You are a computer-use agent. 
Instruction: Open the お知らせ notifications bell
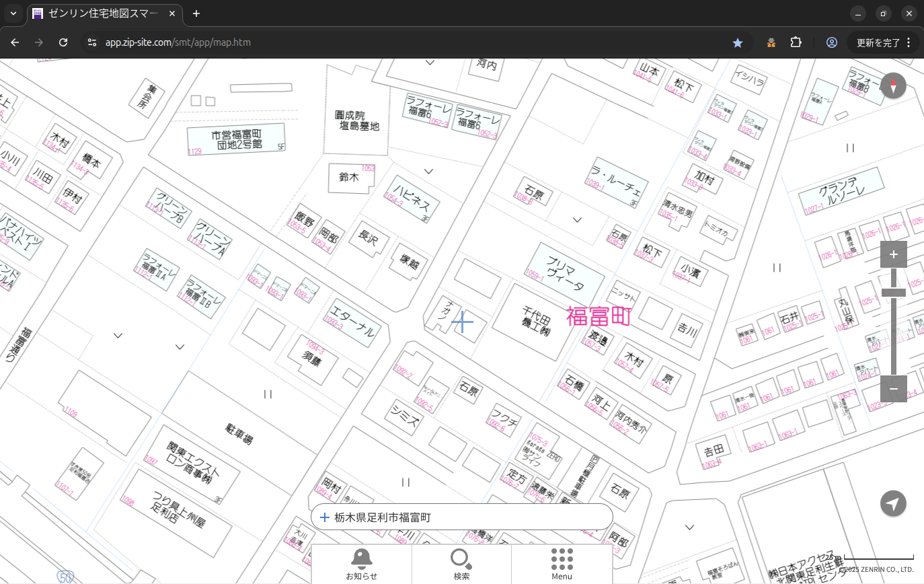[362, 564]
